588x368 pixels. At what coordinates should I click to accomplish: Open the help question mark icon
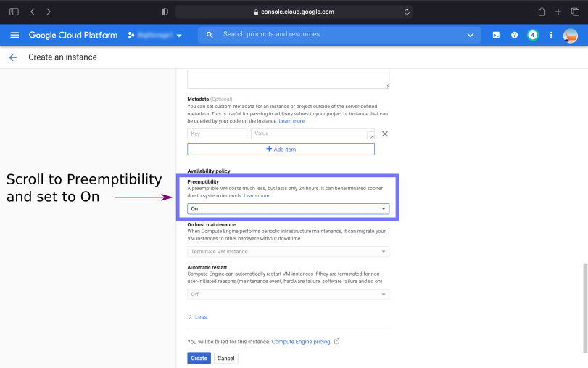click(x=514, y=35)
